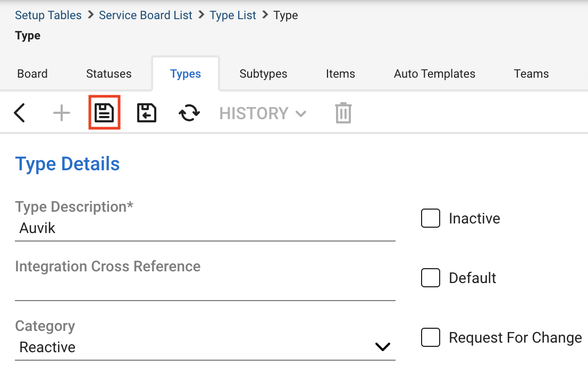The height and width of the screenshot is (382, 588).
Task: Open the HISTORY dropdown
Action: click(263, 113)
